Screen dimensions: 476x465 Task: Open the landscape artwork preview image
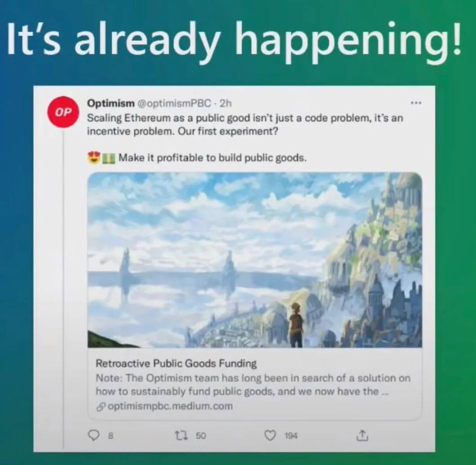click(x=254, y=260)
